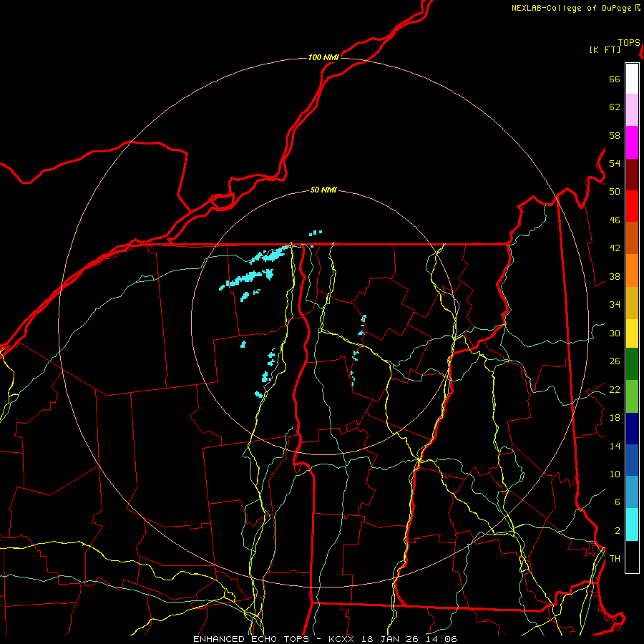Click the 100 NMI range ring label

[x=323, y=57]
